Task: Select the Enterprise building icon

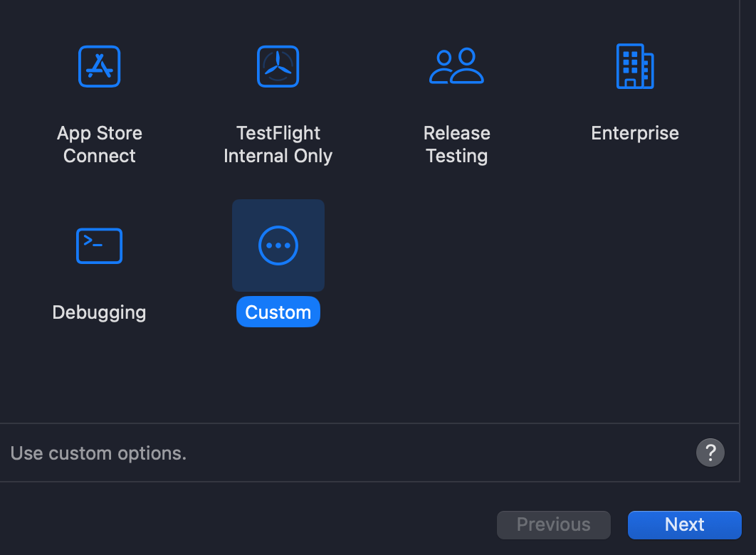Action: coord(635,66)
